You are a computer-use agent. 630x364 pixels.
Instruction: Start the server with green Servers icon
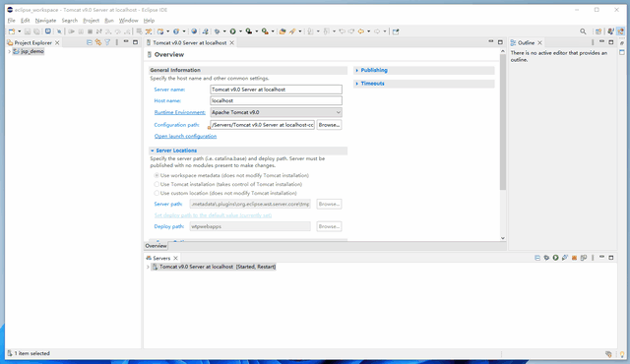[x=555, y=258]
